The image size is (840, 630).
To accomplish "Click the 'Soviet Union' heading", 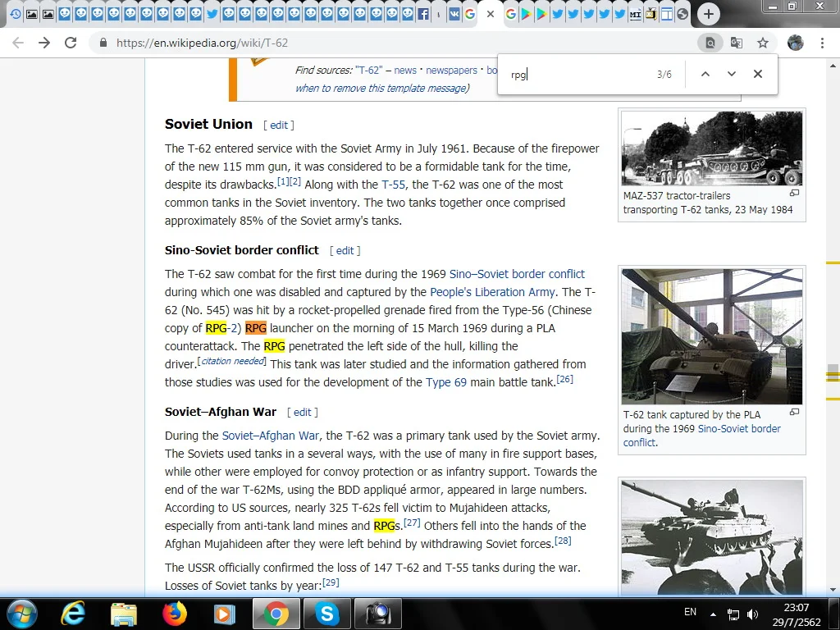I will 208,125.
